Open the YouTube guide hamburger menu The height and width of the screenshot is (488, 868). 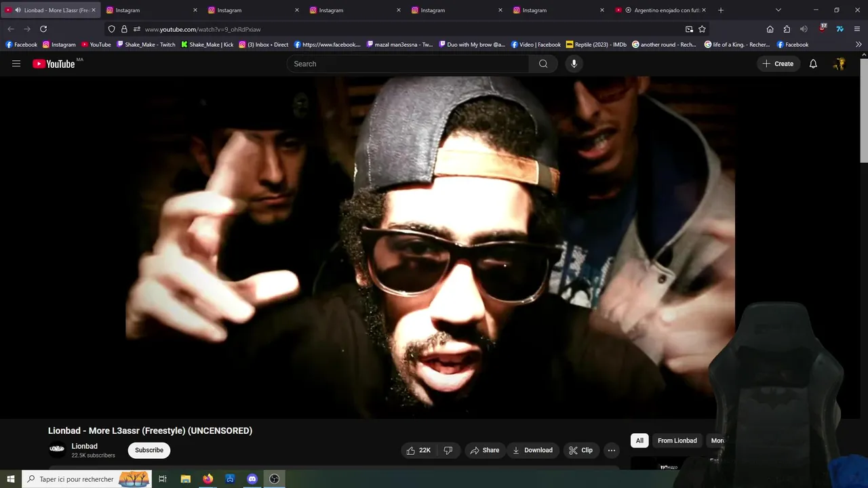point(16,64)
